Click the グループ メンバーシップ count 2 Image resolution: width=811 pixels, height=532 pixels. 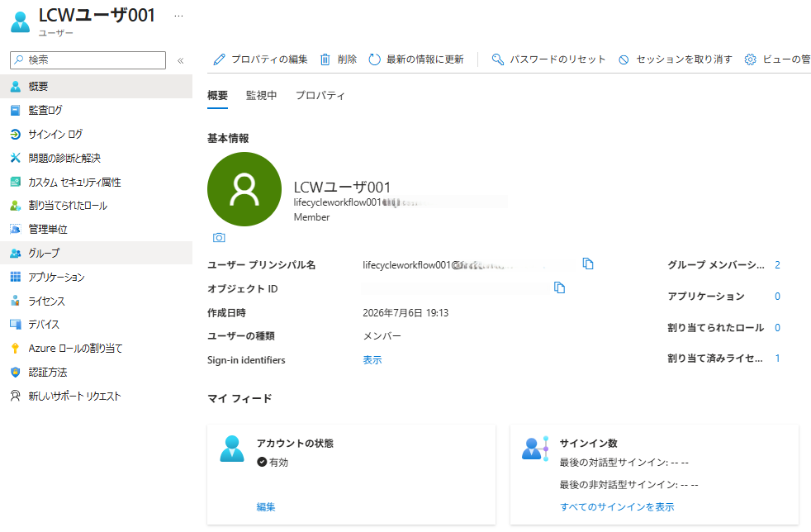pyautogui.click(x=777, y=265)
